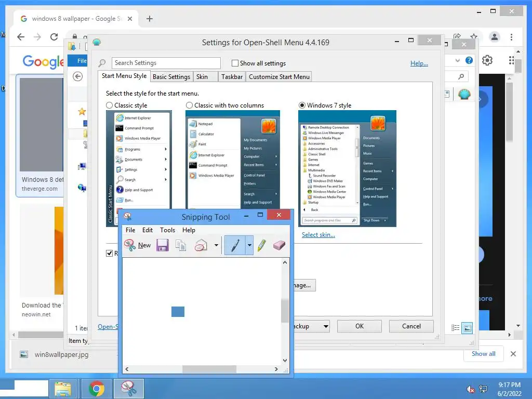
Task: Select the Pen tool in Snipping Tool
Action: pos(235,245)
